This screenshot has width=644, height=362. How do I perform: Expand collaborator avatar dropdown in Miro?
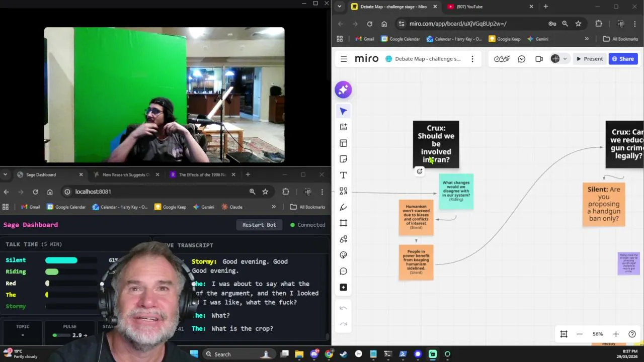point(565,59)
